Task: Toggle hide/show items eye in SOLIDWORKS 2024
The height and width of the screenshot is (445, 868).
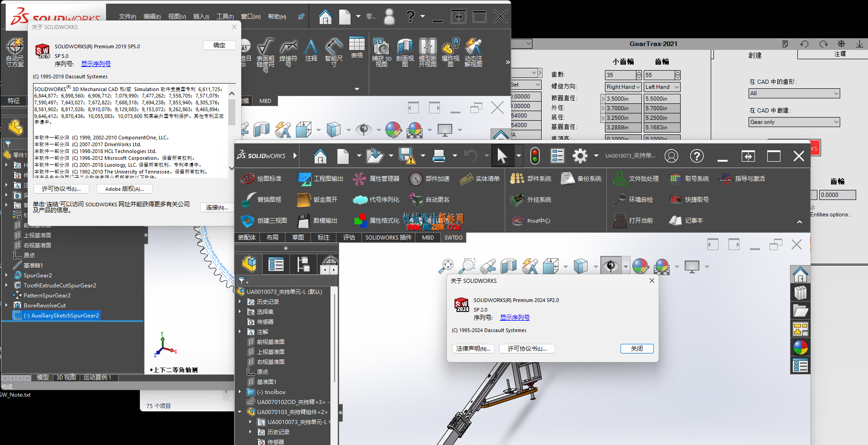Action: click(x=611, y=266)
